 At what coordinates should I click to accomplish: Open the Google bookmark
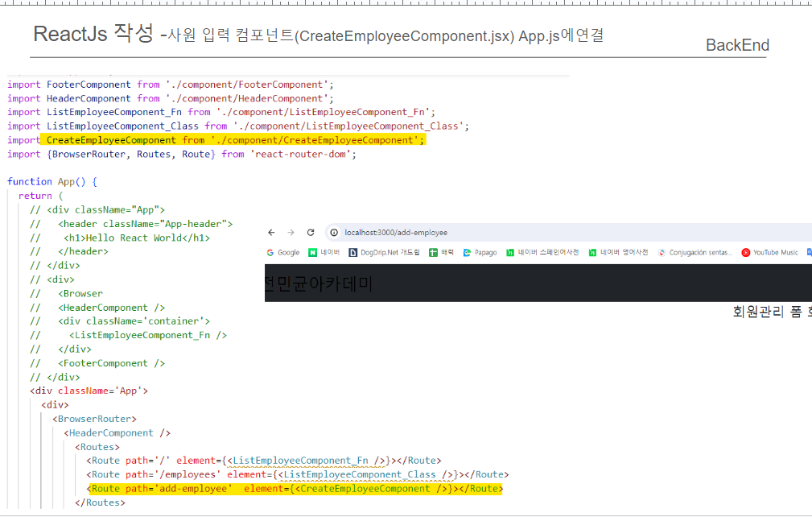coord(283,252)
